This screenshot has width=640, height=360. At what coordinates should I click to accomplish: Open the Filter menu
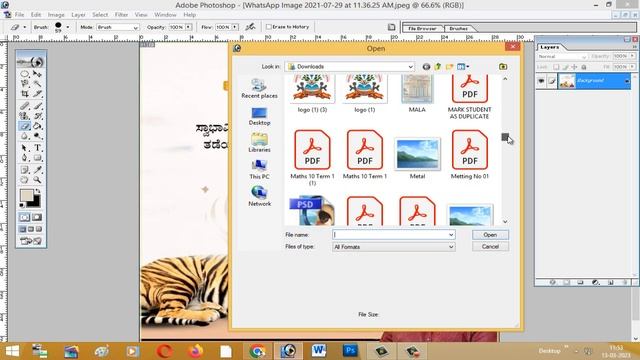(121, 15)
